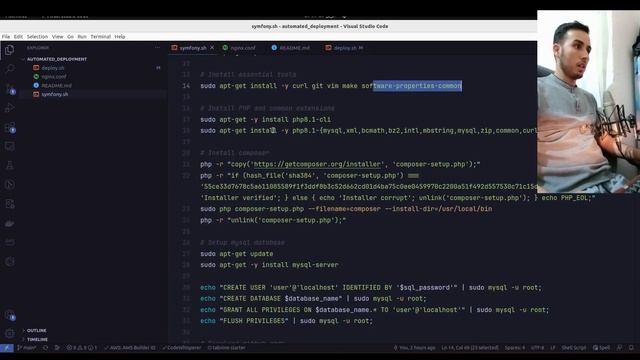Click the 'CREATE DATABASE $database_name' echo line
640x360 pixels.
pyautogui.click(x=313, y=298)
